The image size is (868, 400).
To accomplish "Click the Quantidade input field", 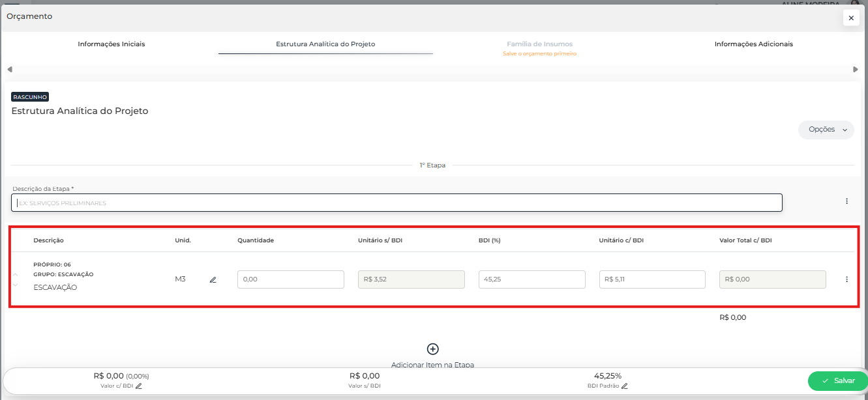I will (290, 279).
